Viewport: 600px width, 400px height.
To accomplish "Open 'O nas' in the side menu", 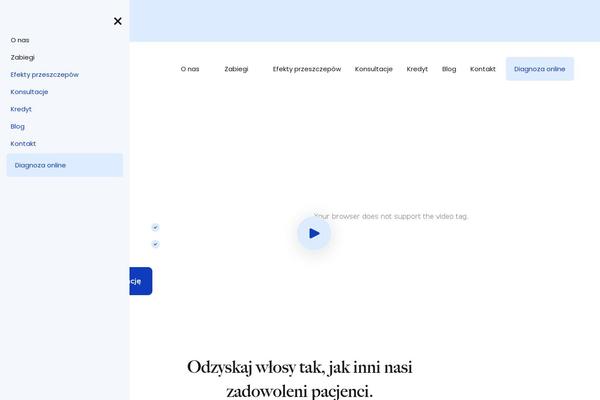I will 20,40.
